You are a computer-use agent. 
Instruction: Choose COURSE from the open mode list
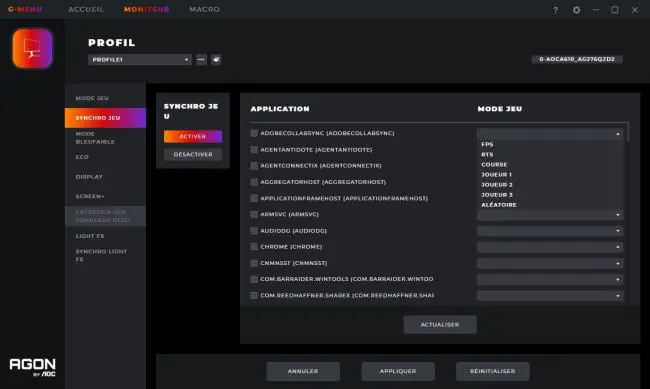tap(494, 165)
